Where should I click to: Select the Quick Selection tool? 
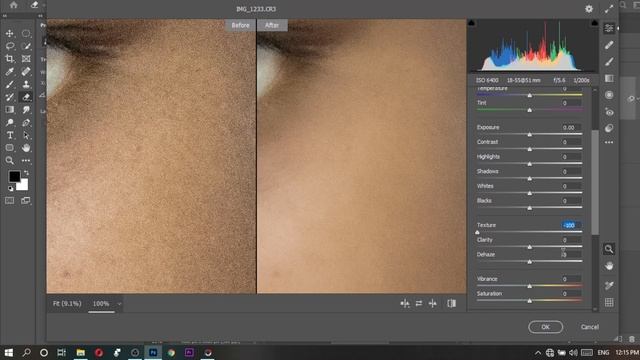26,46
